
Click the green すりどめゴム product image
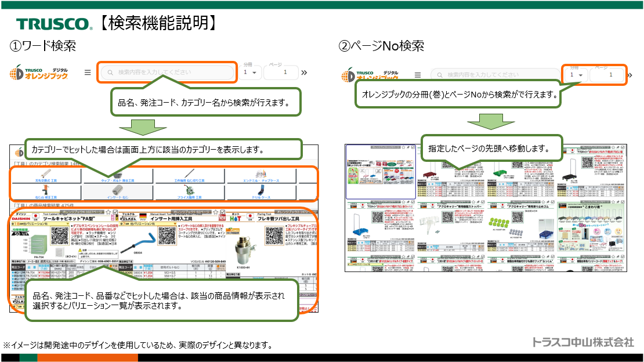pos(498,224)
